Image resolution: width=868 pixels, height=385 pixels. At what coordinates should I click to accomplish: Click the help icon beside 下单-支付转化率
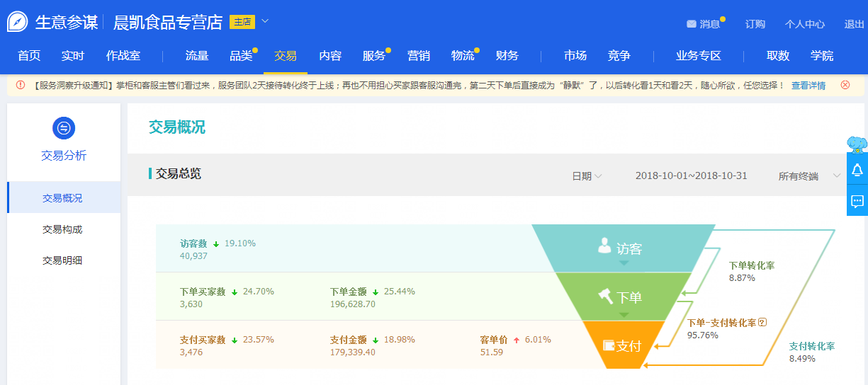pyautogui.click(x=762, y=323)
